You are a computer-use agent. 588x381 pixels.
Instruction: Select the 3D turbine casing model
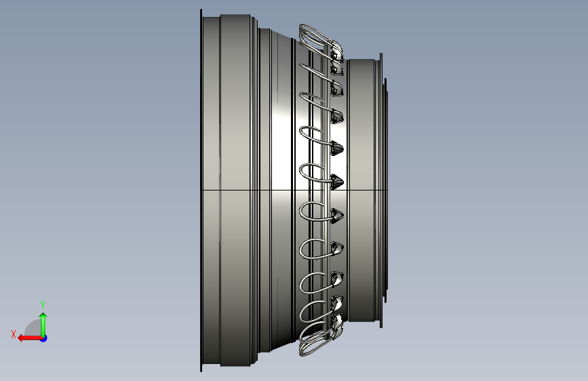coord(294,190)
